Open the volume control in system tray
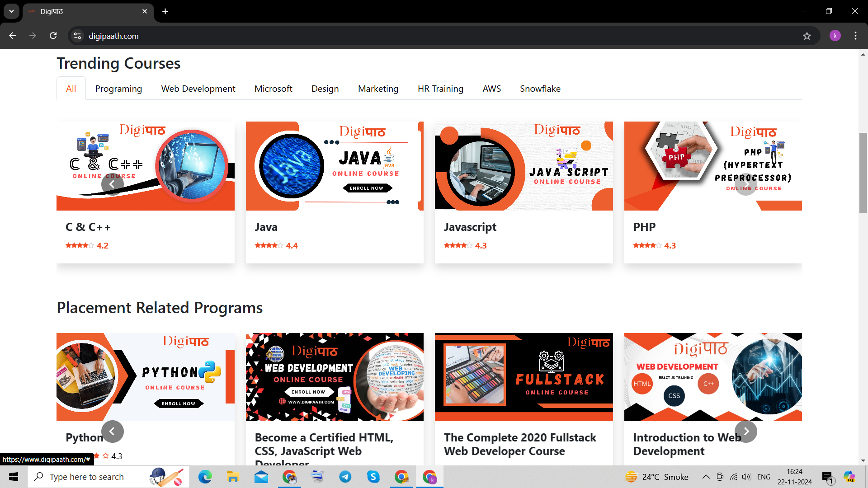 pos(746,477)
